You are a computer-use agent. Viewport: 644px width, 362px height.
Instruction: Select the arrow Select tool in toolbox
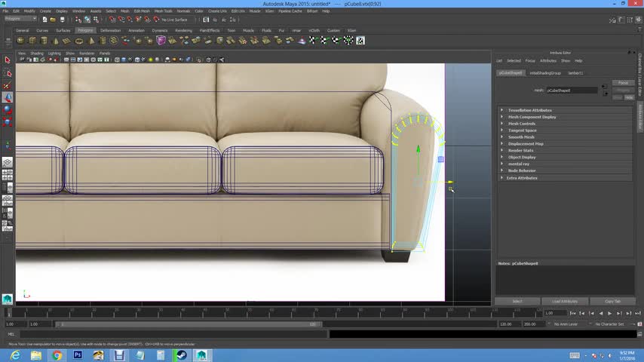[x=8, y=60]
